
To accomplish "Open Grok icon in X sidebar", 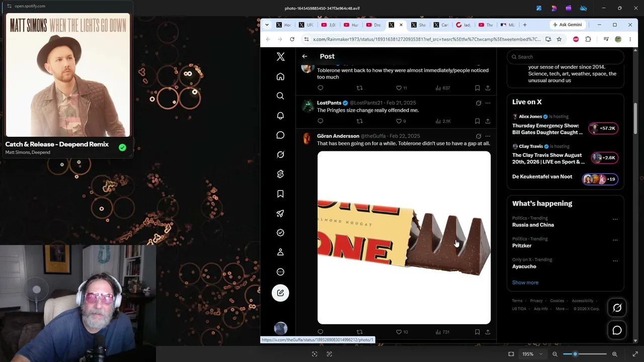I will (x=281, y=155).
